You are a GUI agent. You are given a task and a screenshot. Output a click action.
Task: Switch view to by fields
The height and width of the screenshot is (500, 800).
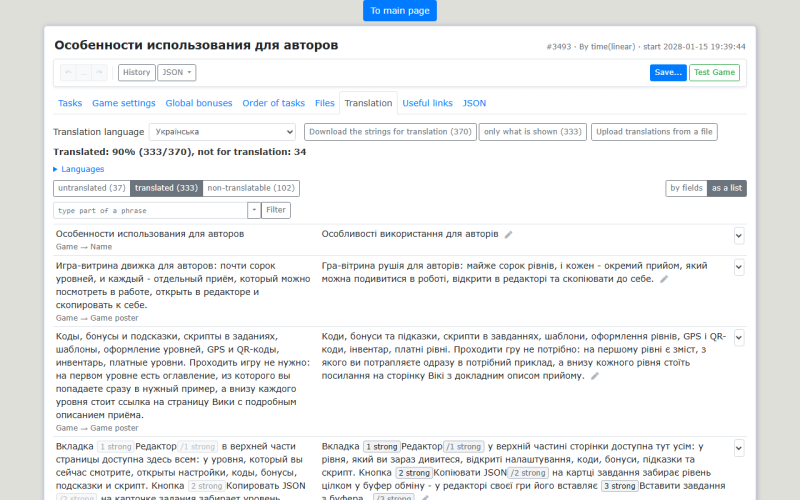click(686, 188)
